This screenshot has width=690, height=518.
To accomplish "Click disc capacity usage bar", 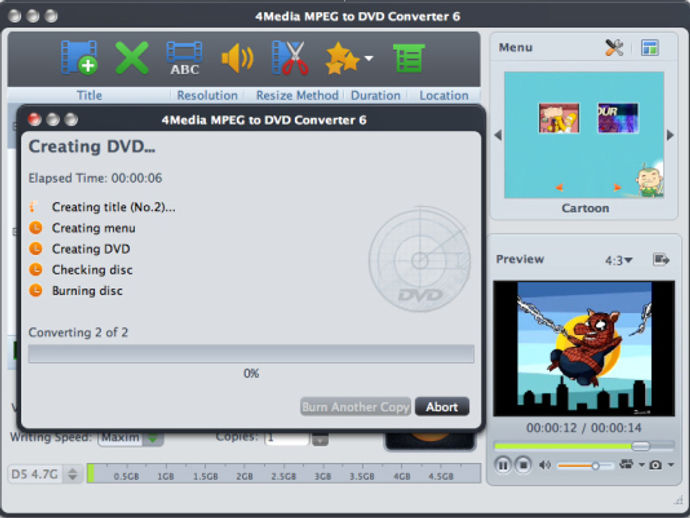I will click(284, 473).
